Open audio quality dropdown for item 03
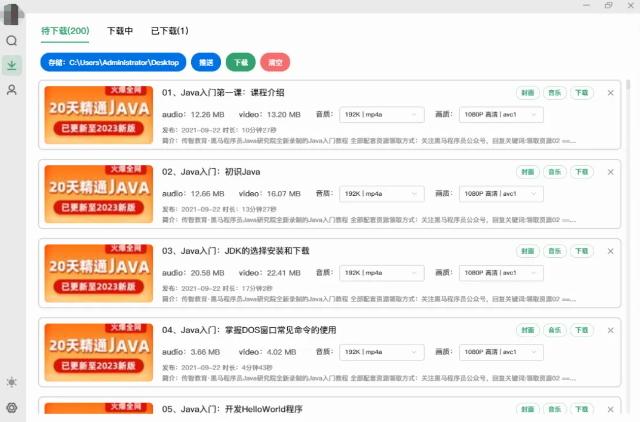 pos(382,273)
